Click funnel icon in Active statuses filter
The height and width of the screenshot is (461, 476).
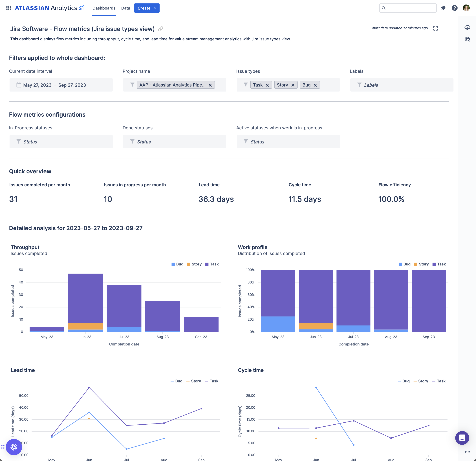click(246, 141)
